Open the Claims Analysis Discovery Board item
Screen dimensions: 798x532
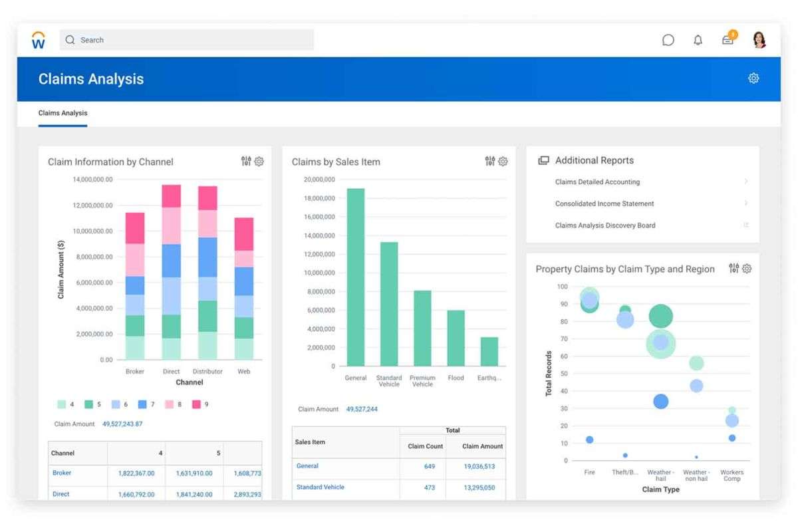click(607, 225)
